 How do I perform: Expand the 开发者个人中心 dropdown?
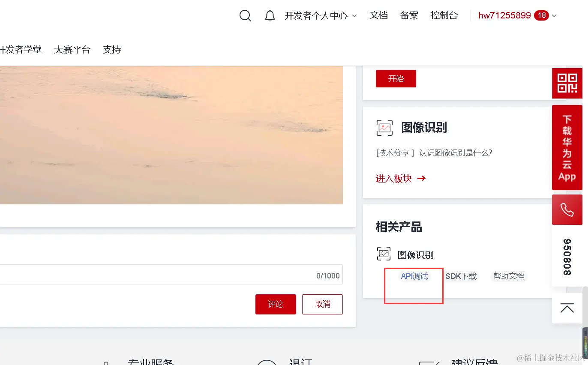[x=321, y=16]
